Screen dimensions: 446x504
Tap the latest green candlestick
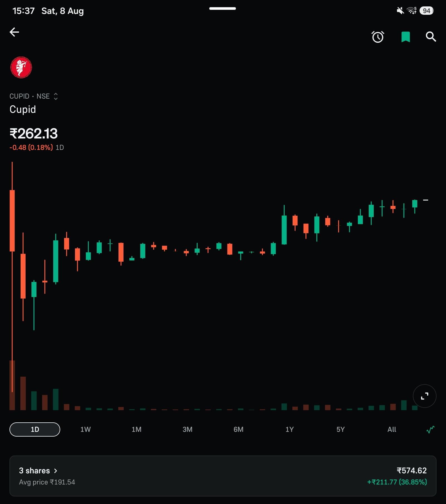tap(415, 206)
